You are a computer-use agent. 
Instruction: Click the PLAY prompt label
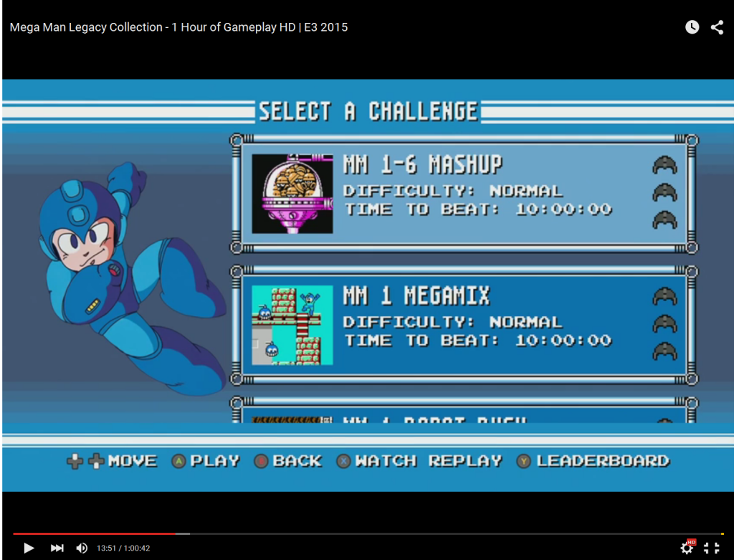click(x=215, y=461)
